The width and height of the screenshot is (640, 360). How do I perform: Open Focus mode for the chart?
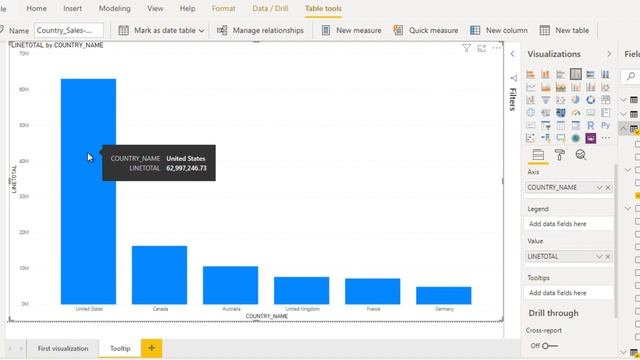[482, 48]
